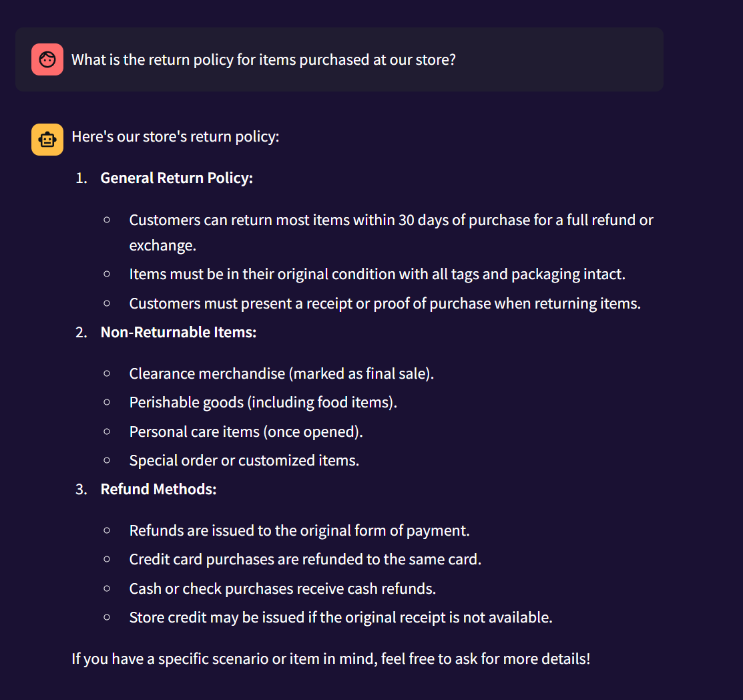The height and width of the screenshot is (700, 743).
Task: Click the original form of payment bullet
Action: (x=299, y=530)
